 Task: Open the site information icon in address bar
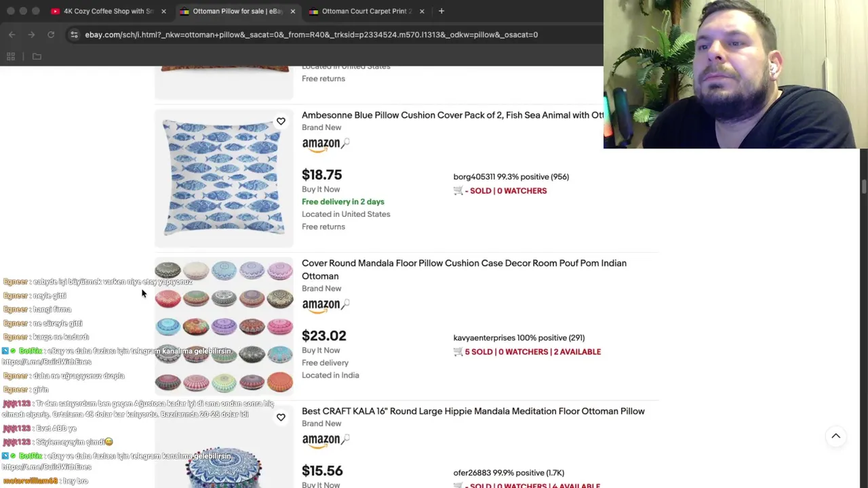tap(74, 35)
